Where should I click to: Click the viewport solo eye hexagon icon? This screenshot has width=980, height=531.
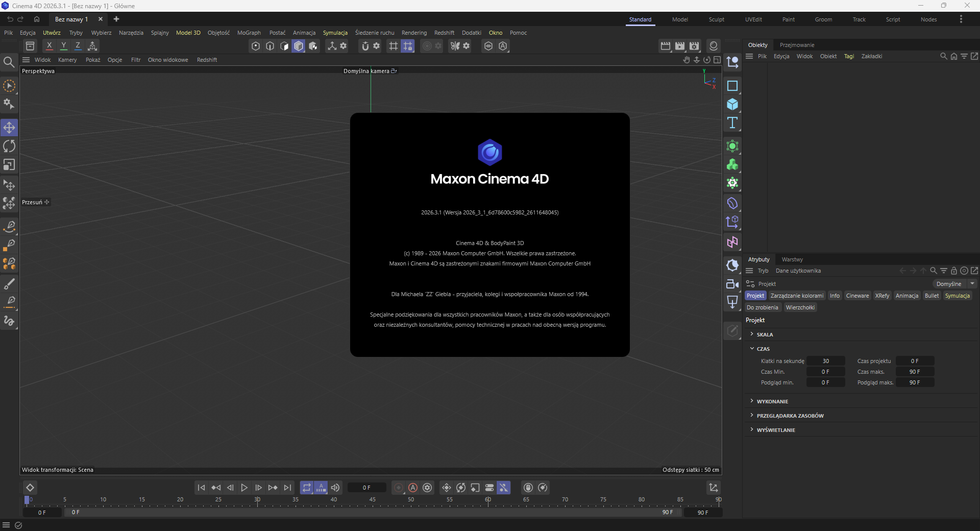click(x=488, y=46)
